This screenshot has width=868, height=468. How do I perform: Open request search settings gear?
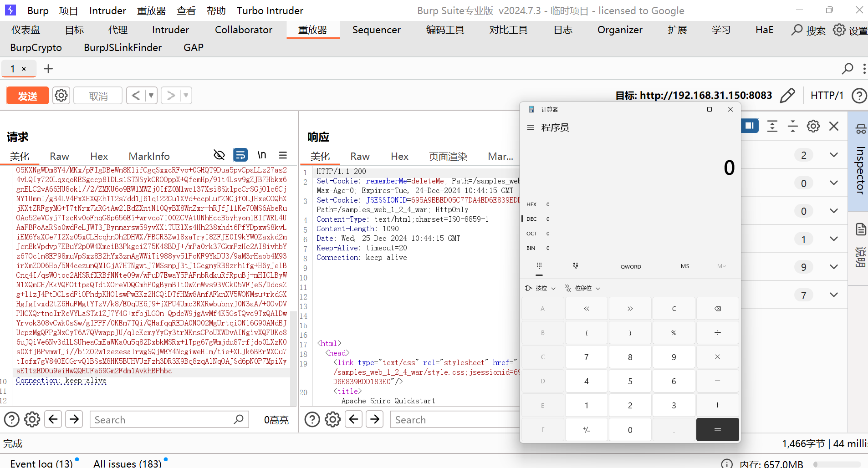click(32, 419)
